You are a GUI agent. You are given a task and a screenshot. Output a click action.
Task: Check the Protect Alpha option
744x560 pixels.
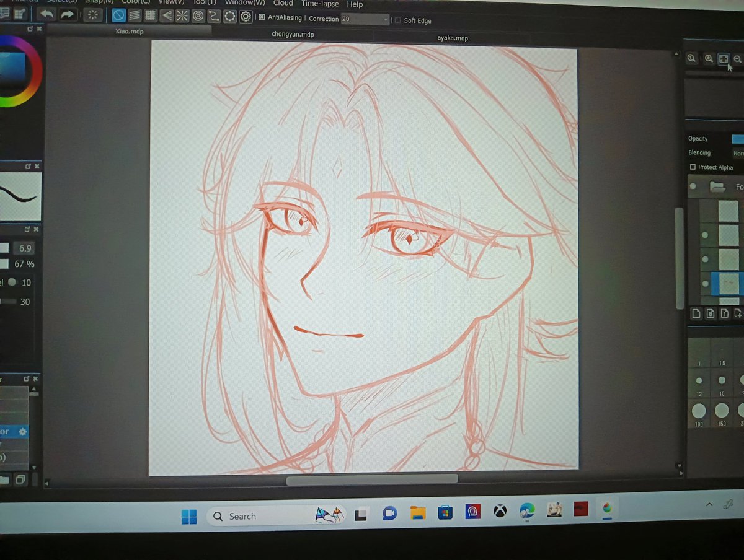coord(693,167)
